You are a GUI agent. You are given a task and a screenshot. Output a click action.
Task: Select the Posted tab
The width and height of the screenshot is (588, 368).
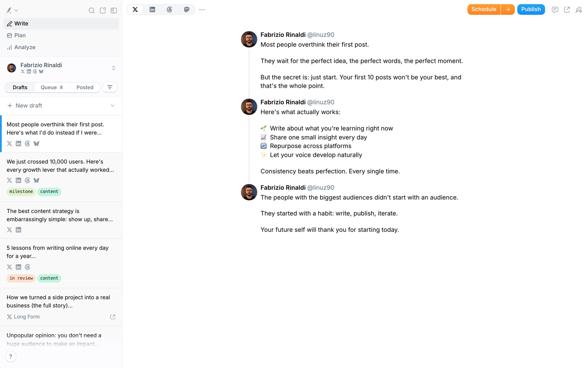(x=85, y=87)
